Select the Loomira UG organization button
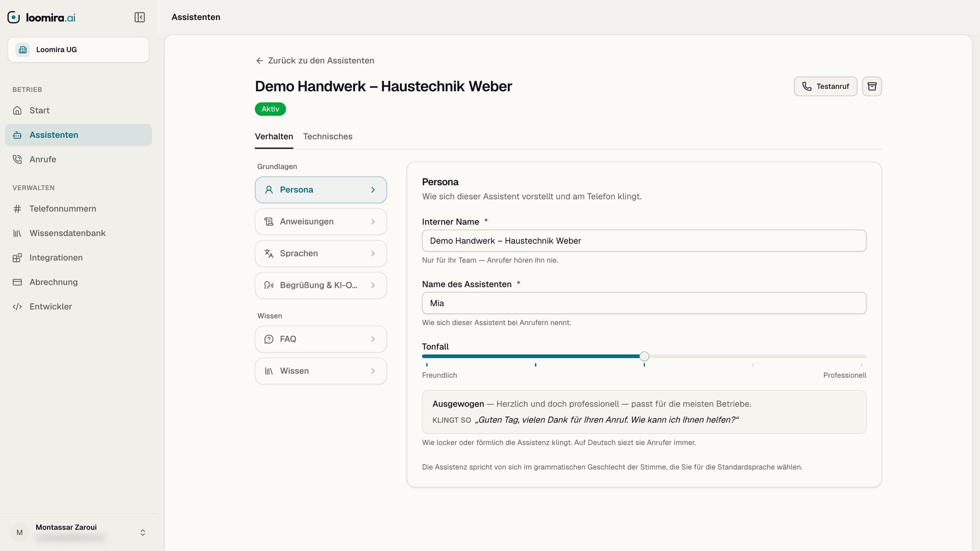This screenshot has height=551, width=980. pos(79,49)
